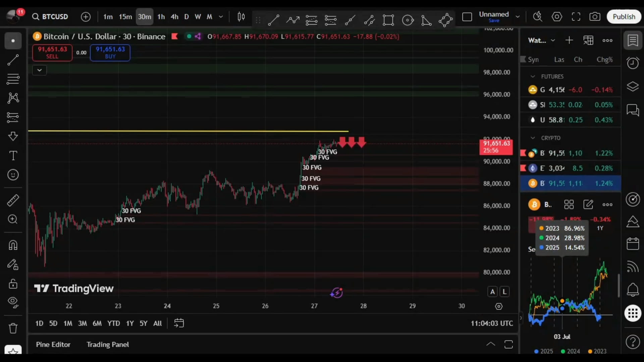
Task: Open the Fibonacci tools in left sidebar
Action: tap(13, 79)
